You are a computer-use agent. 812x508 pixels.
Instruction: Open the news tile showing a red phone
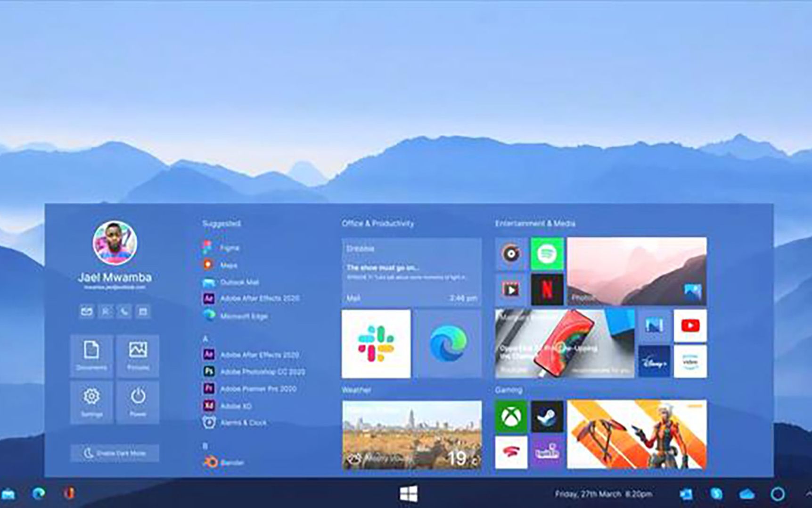click(565, 344)
